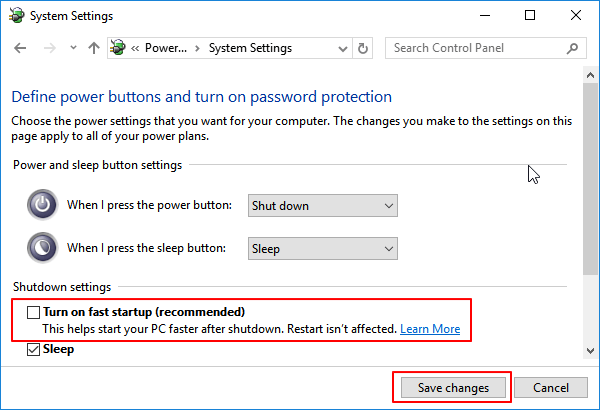This screenshot has width=600, height=410.
Task: Click the Save changes button
Action: click(x=452, y=387)
